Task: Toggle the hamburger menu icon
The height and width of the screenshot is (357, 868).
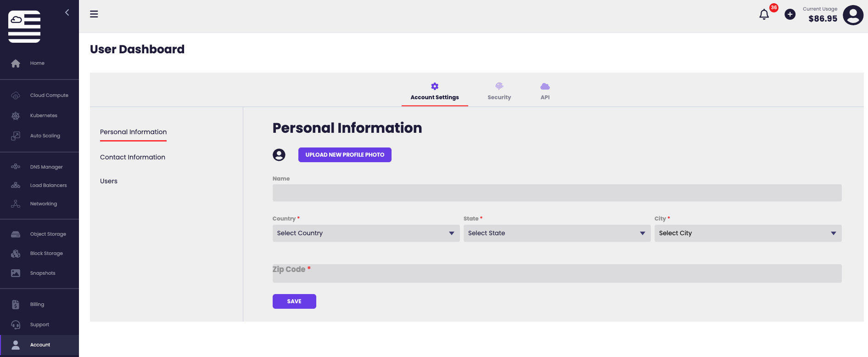Action: [x=94, y=14]
